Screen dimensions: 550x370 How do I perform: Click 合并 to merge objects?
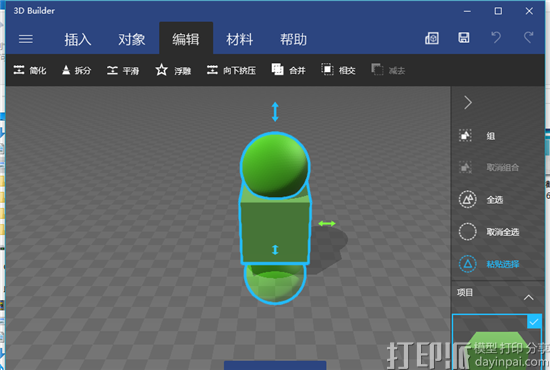tap(288, 70)
